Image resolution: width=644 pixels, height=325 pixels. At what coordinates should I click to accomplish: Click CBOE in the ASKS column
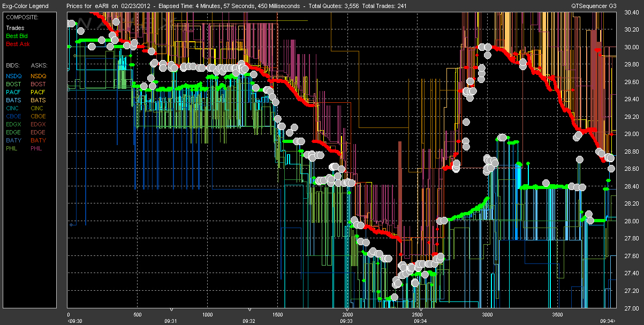(x=39, y=116)
